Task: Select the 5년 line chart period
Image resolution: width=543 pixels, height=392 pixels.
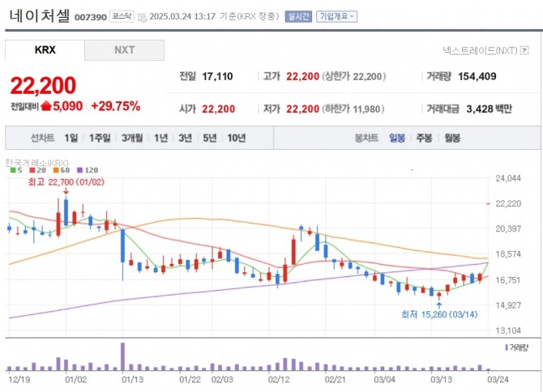Action: click(210, 138)
